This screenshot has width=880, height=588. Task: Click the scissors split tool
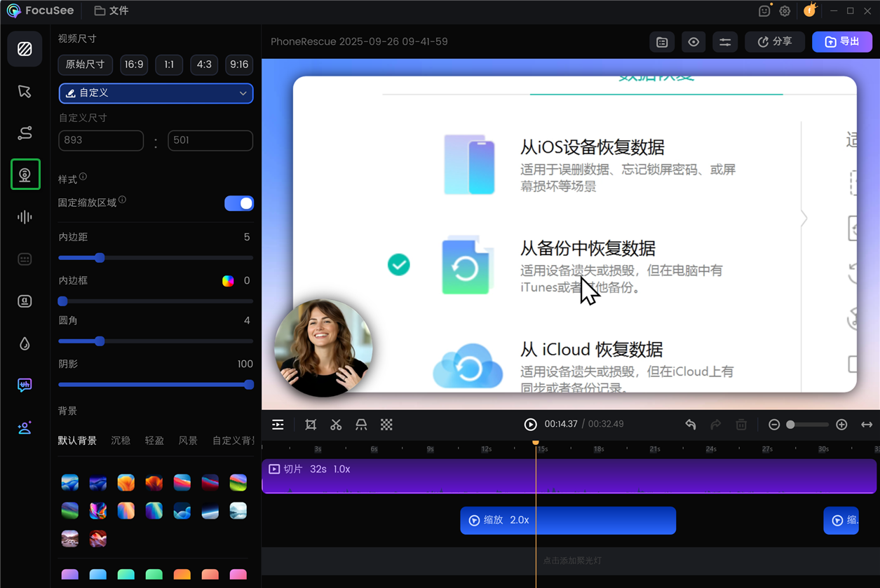point(336,425)
